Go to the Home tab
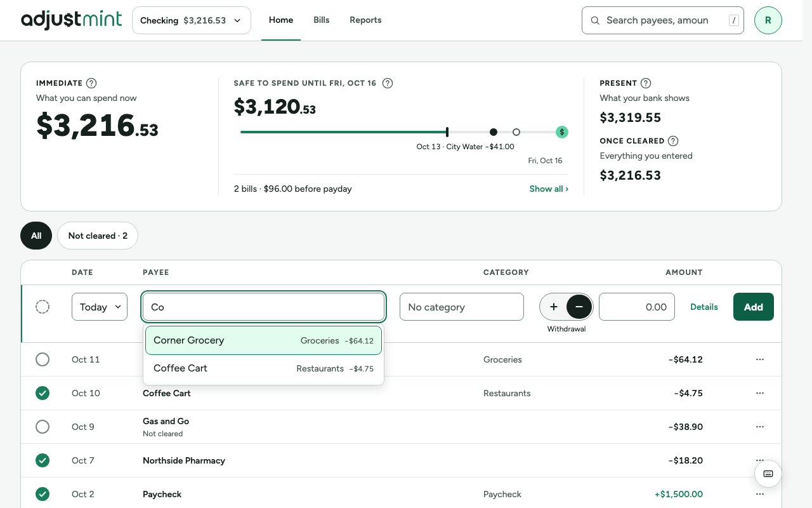Image resolution: width=812 pixels, height=508 pixels. pos(281,20)
